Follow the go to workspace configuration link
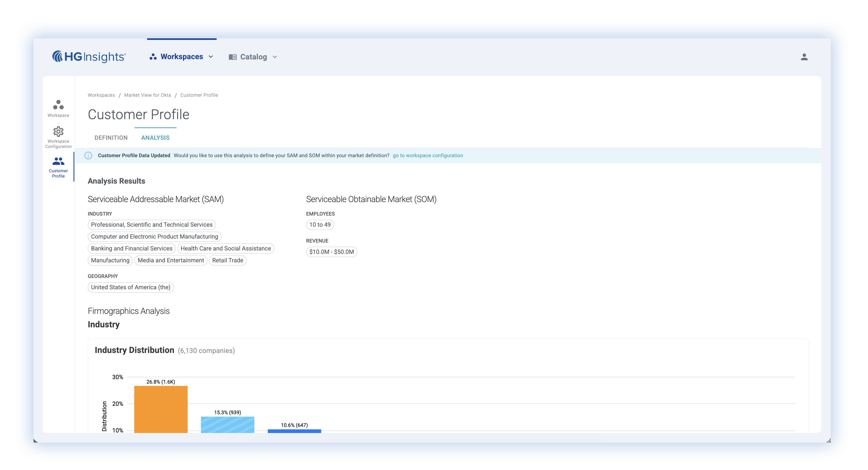Image resolution: width=868 pixels, height=470 pixels. point(428,156)
